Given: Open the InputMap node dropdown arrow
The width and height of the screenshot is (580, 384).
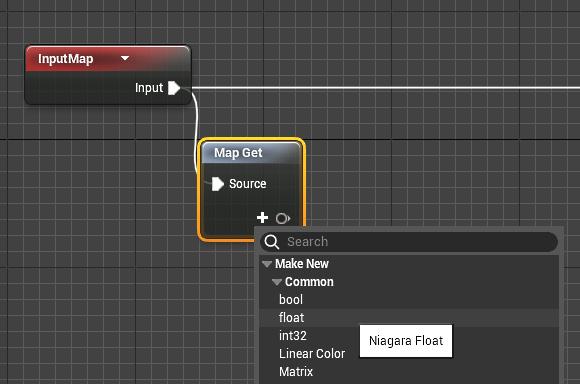Looking at the screenshot, I should [x=125, y=58].
